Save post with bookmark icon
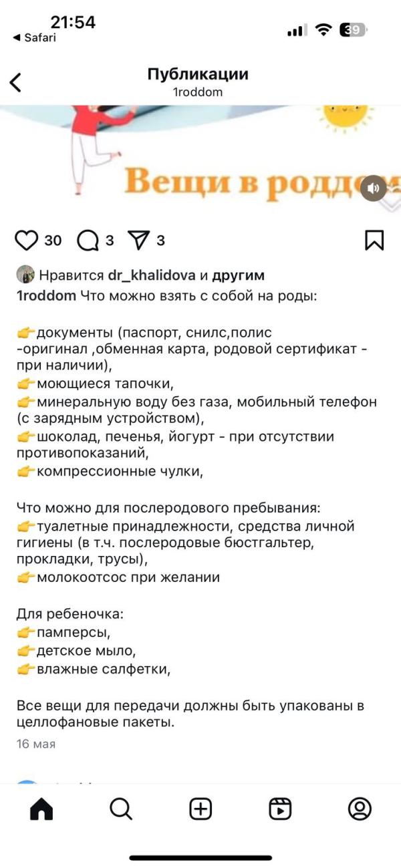The height and width of the screenshot is (868, 401). pos(374,240)
